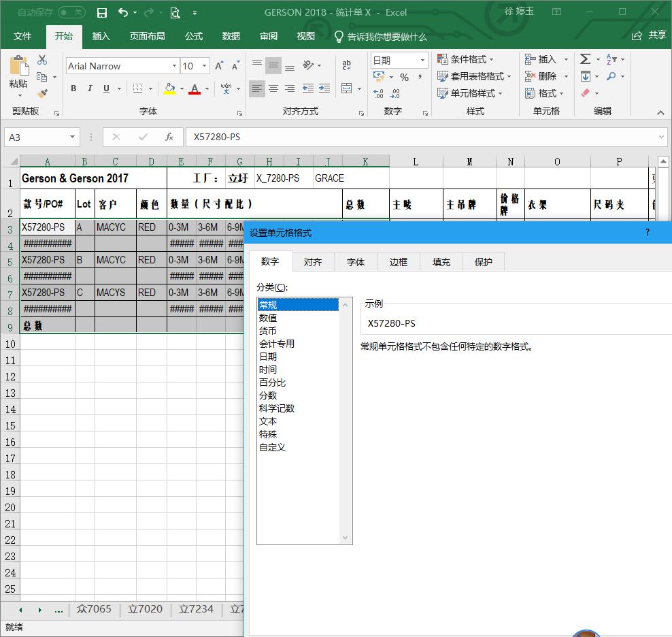Open the font size dropdown
Viewport: 672px width, 637px height.
tap(205, 66)
